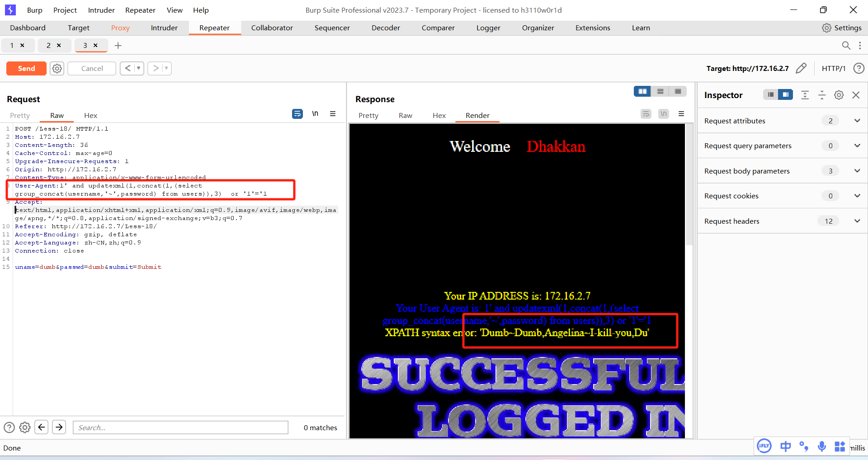Enable \n display in the Request panel
Image resolution: width=868 pixels, height=460 pixels.
coord(316,114)
